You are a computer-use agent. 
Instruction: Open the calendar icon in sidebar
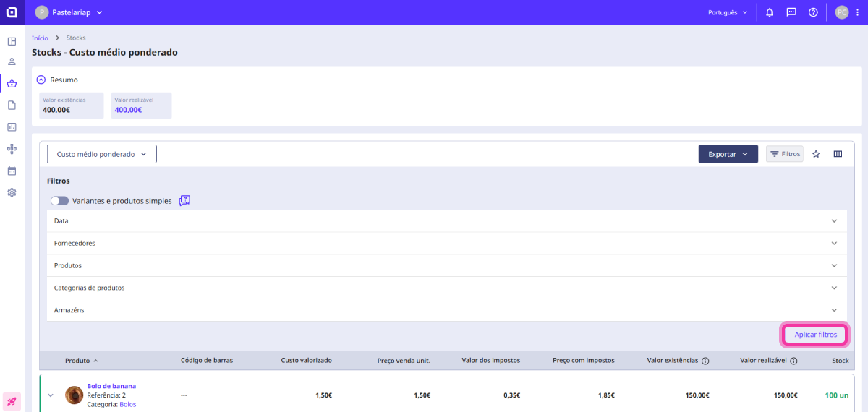point(12,171)
